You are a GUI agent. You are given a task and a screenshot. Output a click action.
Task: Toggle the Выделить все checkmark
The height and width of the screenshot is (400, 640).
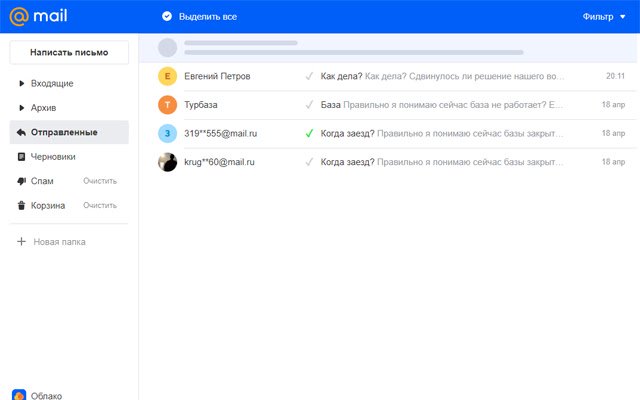pos(167,16)
